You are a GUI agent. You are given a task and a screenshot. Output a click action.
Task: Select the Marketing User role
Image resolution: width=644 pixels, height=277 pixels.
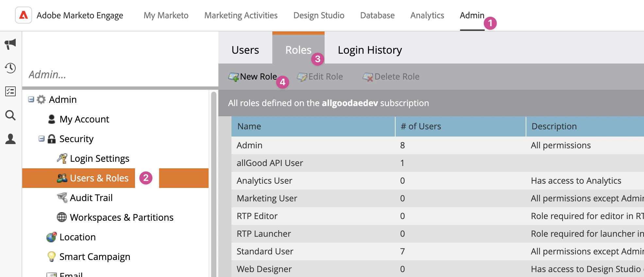[x=438, y=198]
